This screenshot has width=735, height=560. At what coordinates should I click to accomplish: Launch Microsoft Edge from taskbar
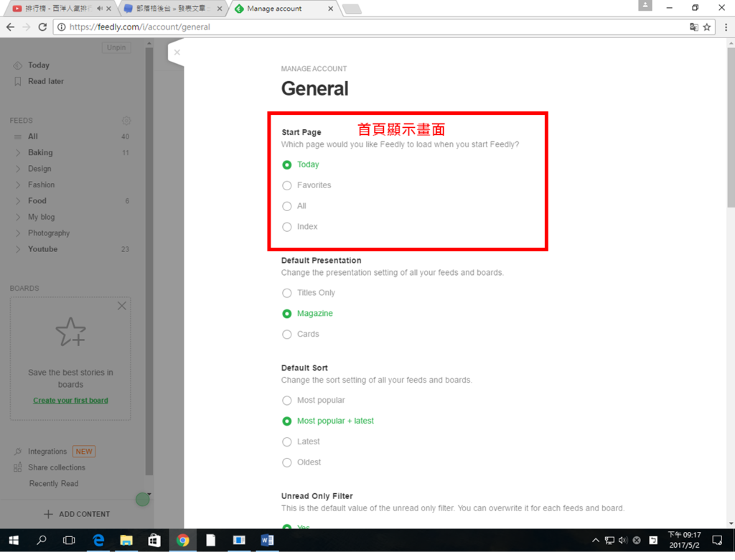pyautogui.click(x=98, y=541)
